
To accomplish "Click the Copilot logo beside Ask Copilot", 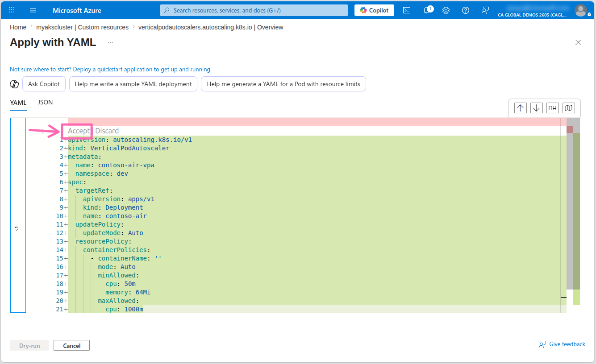I will [x=14, y=84].
